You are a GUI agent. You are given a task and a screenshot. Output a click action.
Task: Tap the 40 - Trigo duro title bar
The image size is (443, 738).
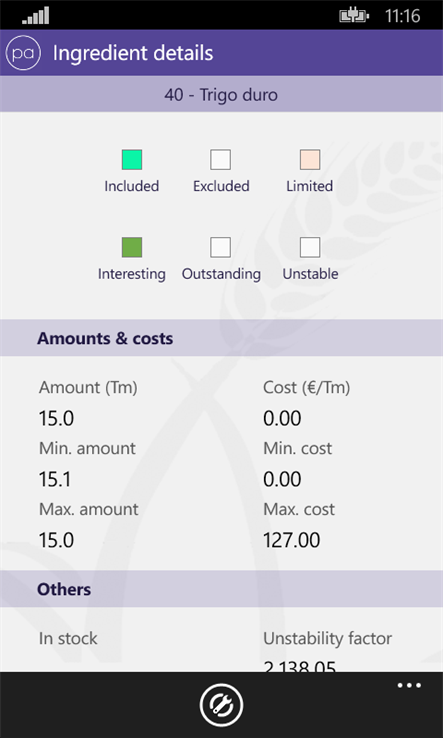click(x=221, y=94)
